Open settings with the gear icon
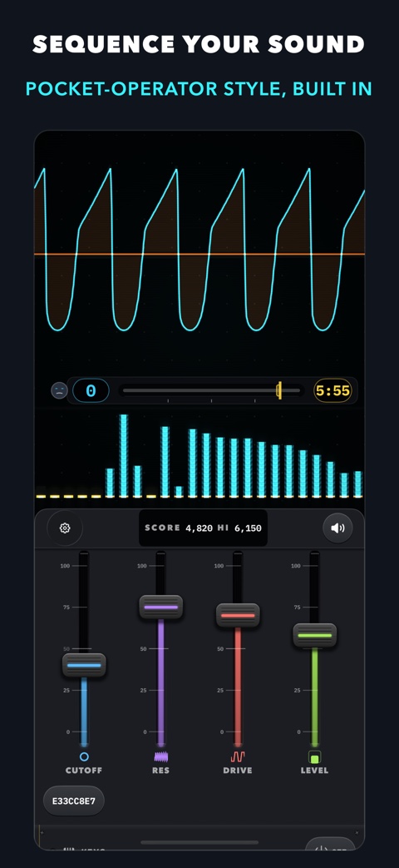Viewport: 399px width, 868px height. (x=65, y=528)
